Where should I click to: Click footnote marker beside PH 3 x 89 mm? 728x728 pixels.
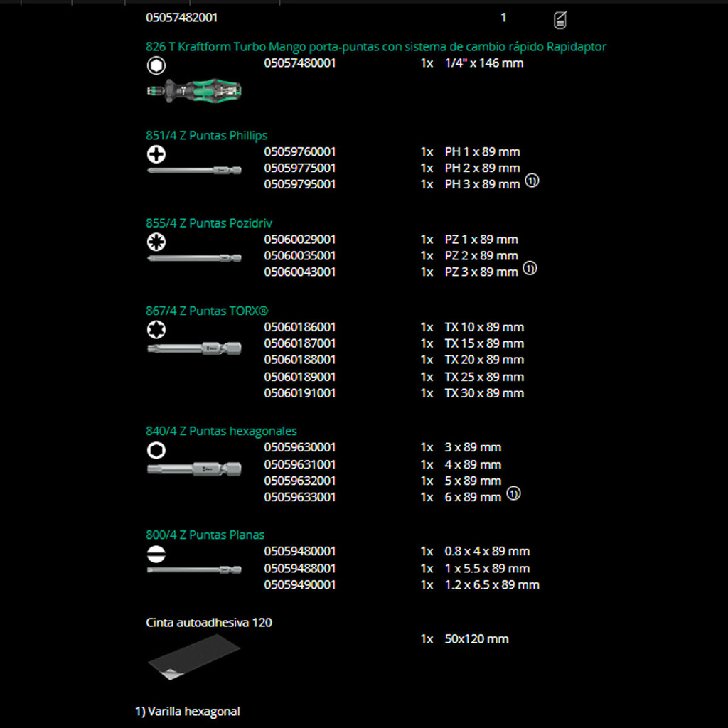click(x=532, y=180)
